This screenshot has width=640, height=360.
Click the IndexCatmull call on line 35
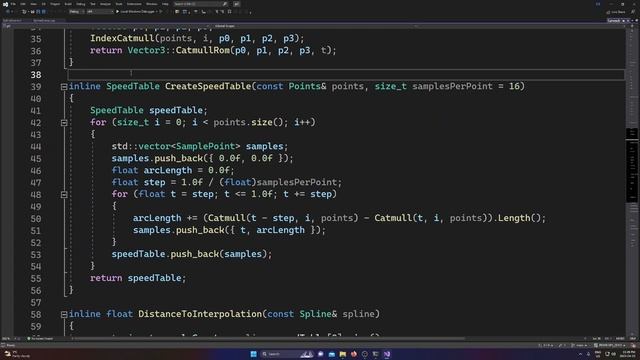pos(122,38)
